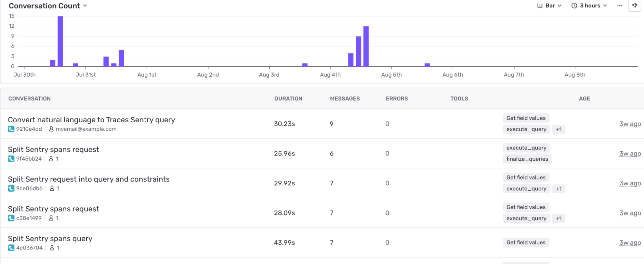Expand the +1 tools badge in c38e1499 row
Viewport: 644px width, 264px height.
[559, 218]
